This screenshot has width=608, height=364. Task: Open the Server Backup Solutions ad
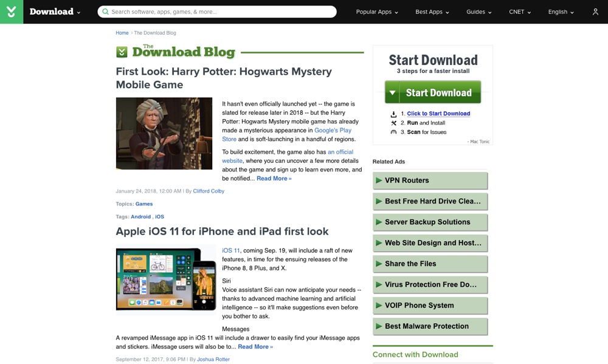430,222
